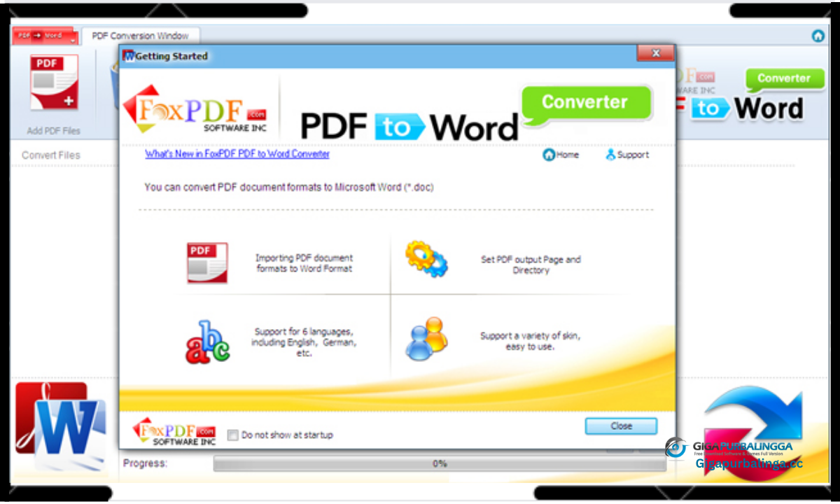The image size is (840, 504).
Task: Click the Convert Files label
Action: (51, 155)
